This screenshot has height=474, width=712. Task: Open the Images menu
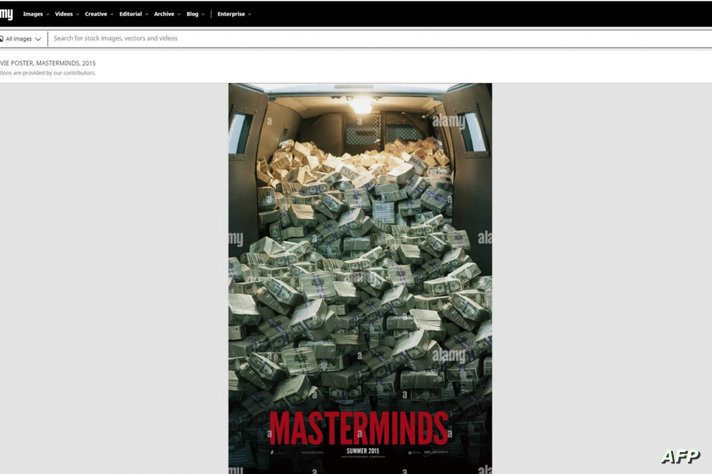click(x=36, y=14)
